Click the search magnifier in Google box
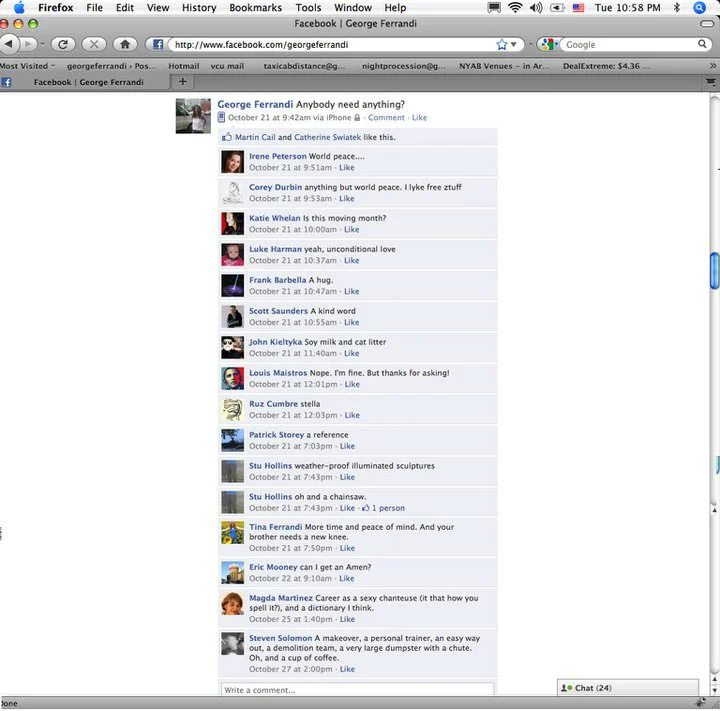Image resolution: width=720 pixels, height=711 pixels. click(702, 44)
